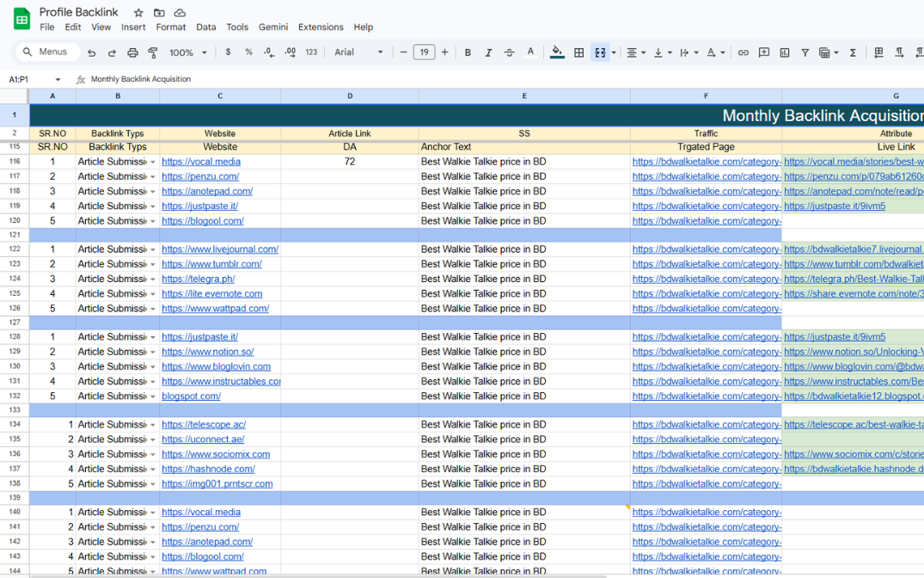Open the https://www.tumblr.com/ website link
The width and height of the screenshot is (924, 578).
click(211, 264)
